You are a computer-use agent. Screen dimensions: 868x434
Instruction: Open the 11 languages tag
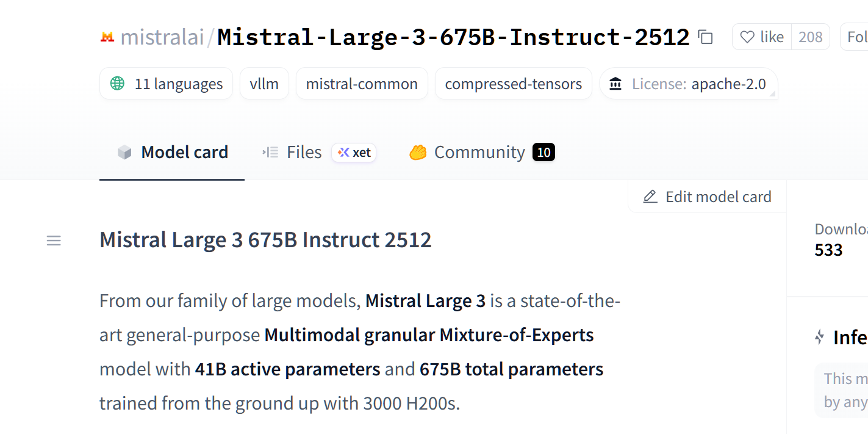coord(166,84)
